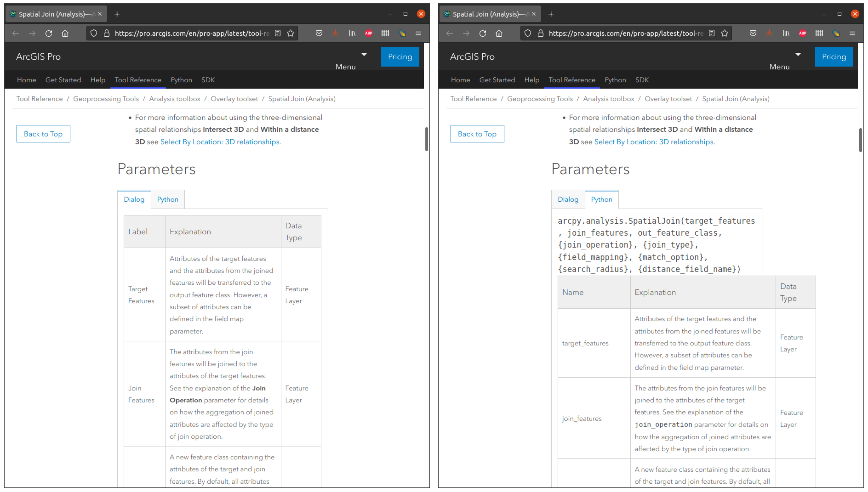
Task: Expand Menu dropdown arrow in right page
Action: 798,54
